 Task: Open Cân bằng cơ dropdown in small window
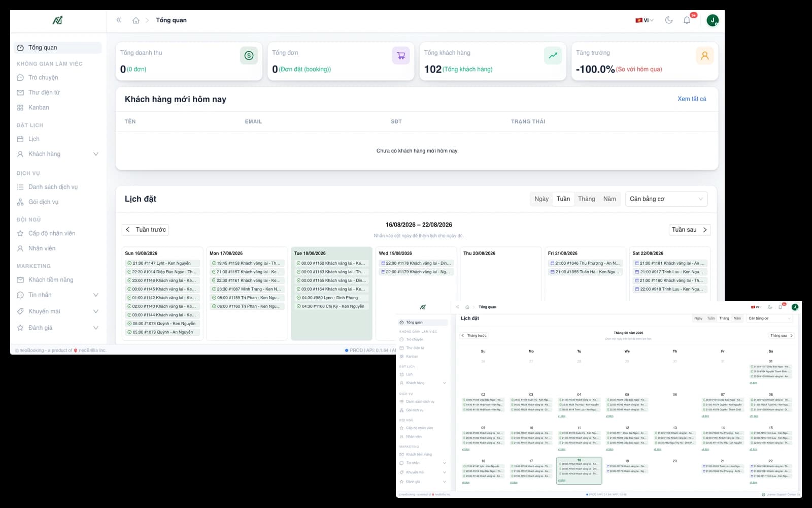point(769,319)
